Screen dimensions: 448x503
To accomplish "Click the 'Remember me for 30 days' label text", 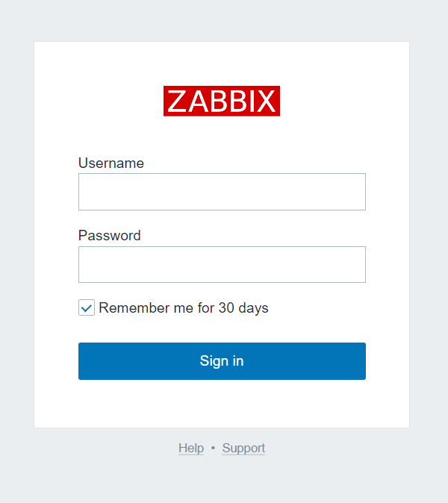I will tap(184, 308).
